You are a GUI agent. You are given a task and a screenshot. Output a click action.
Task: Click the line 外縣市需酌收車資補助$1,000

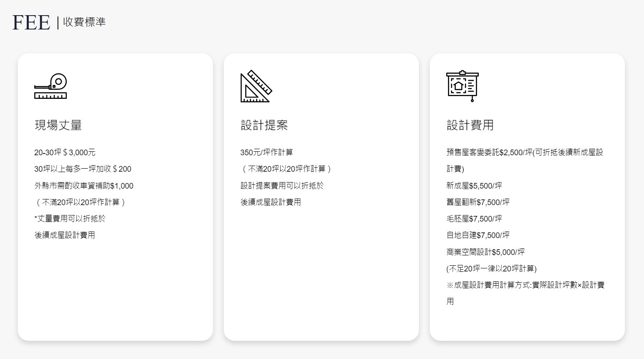click(84, 186)
